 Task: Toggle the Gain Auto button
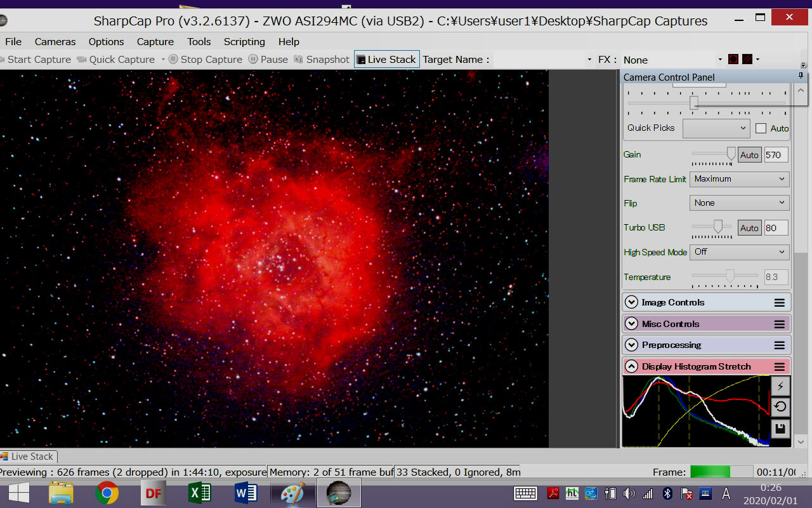749,155
